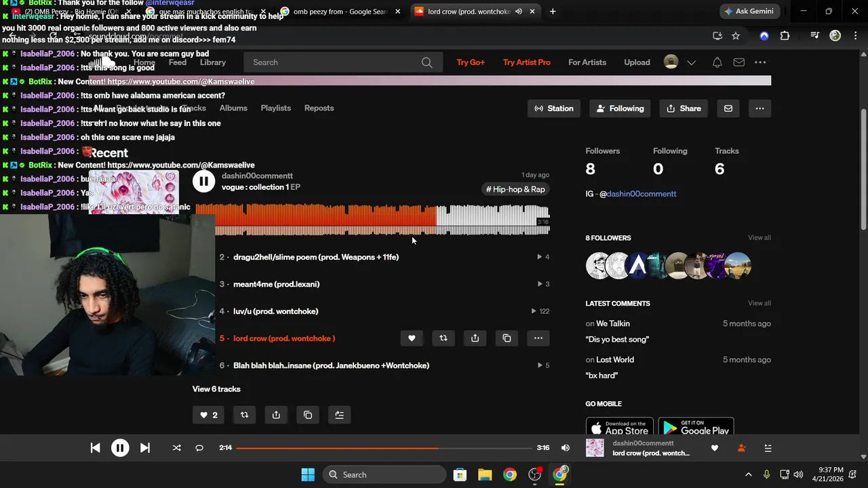Open the Albums tab
This screenshot has height=488, width=868.
(233, 108)
